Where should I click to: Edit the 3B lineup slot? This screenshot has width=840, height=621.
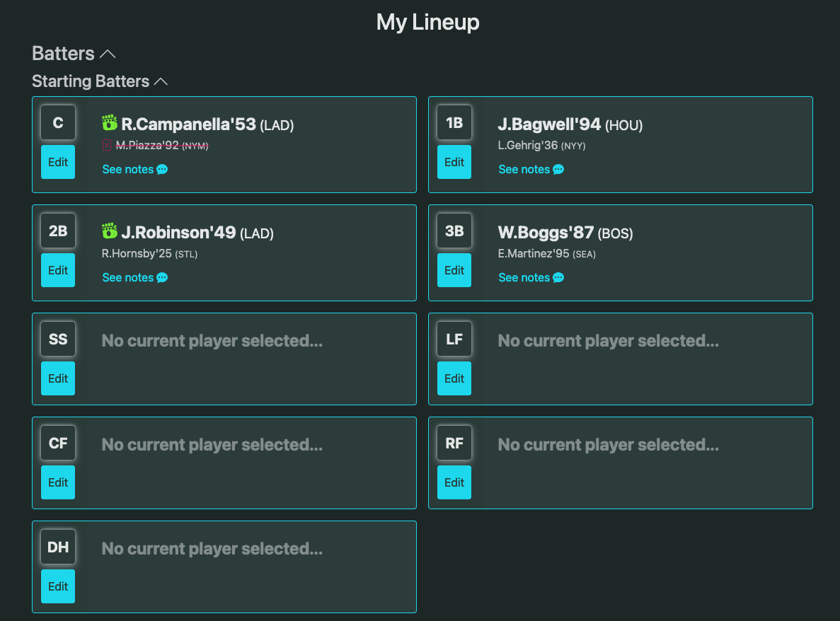click(x=454, y=270)
